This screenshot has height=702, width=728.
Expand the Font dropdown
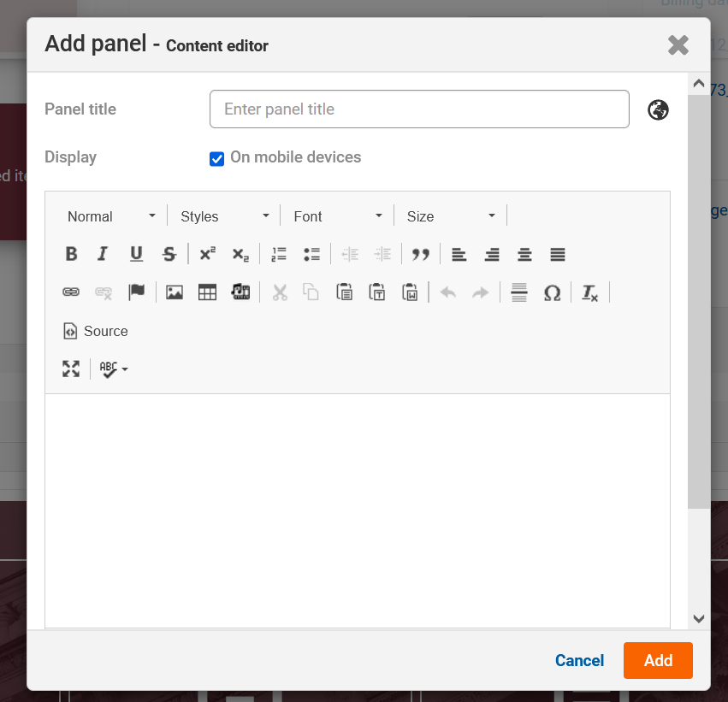click(337, 216)
